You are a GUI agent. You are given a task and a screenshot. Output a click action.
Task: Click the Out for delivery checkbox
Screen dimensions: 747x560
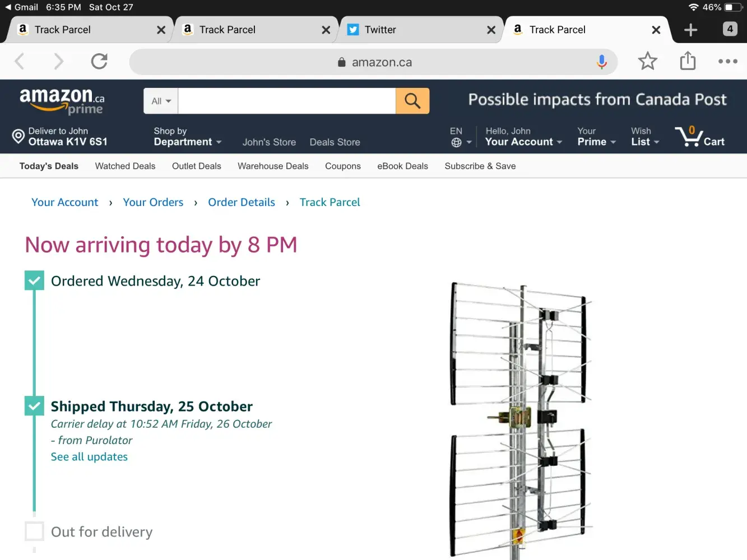[34, 531]
